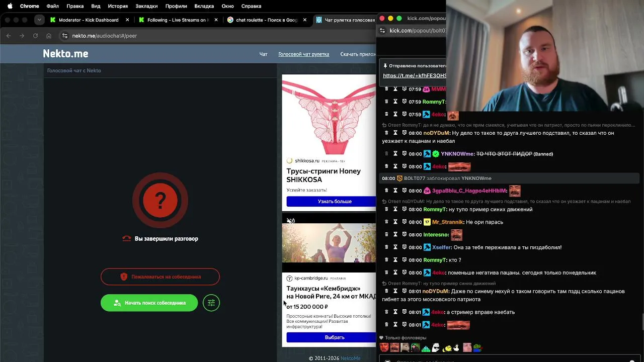
Task: Click the kp-cambridge.ru advertiser label
Action: [311, 278]
